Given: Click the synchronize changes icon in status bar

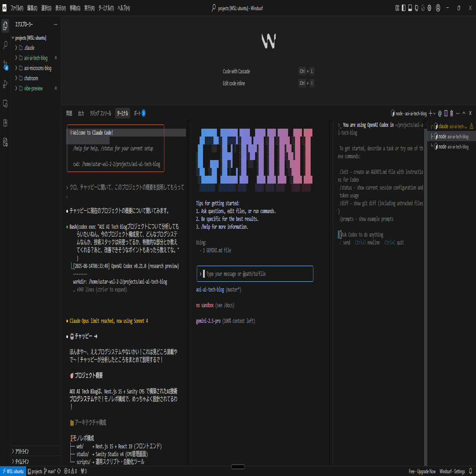Looking at the screenshot, I should [x=59, y=471].
